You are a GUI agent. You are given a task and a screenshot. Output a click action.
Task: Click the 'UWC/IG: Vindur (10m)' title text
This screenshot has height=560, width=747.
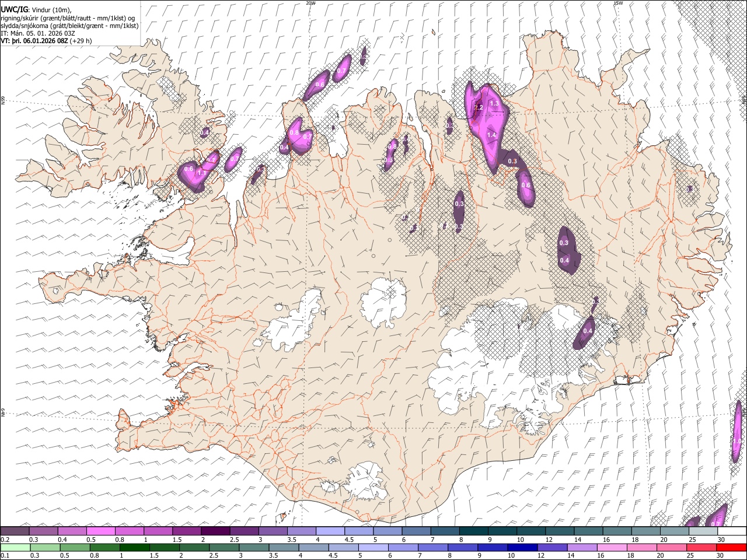click(x=36, y=9)
